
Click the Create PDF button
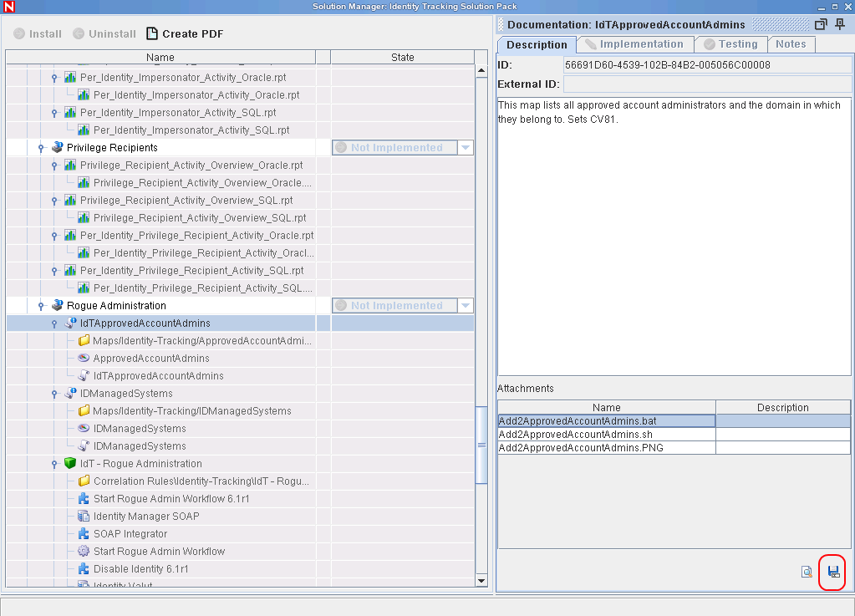point(185,33)
